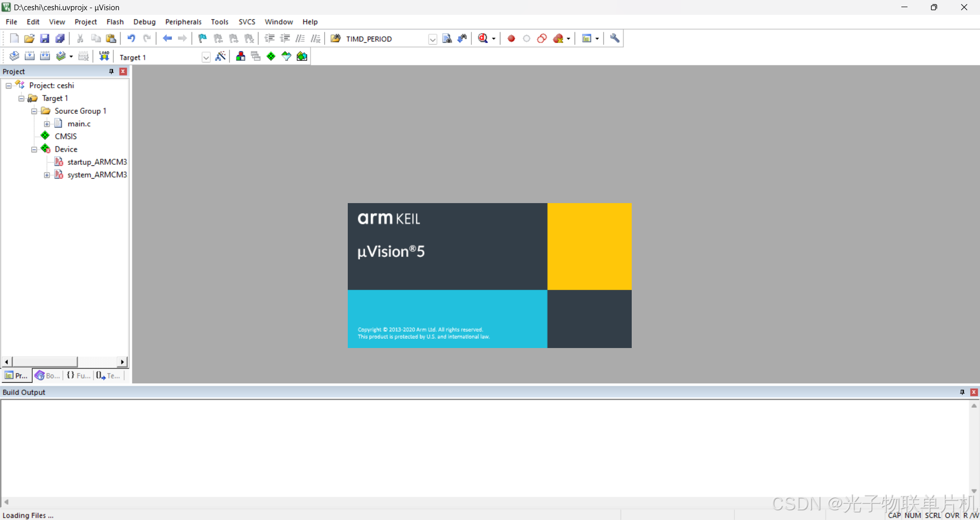Open the Flash menu

pos(115,22)
